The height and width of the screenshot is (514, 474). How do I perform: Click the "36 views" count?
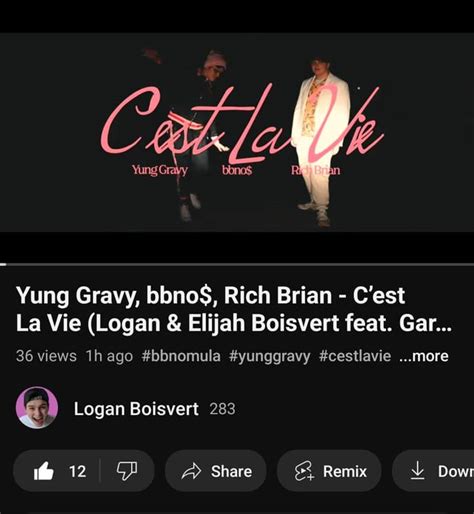coord(46,356)
